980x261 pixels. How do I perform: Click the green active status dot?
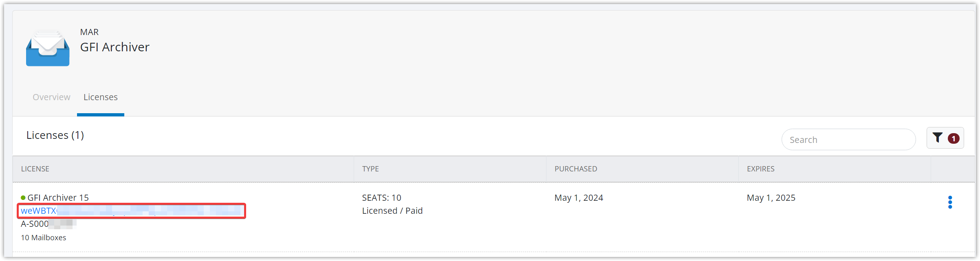23,198
